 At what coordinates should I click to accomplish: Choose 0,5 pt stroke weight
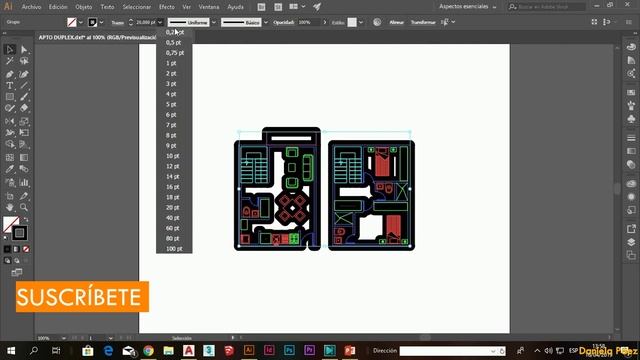(x=174, y=42)
